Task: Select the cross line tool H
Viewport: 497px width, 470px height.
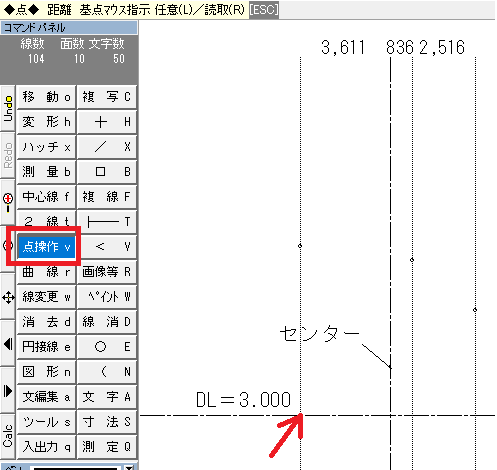Action: point(107,122)
